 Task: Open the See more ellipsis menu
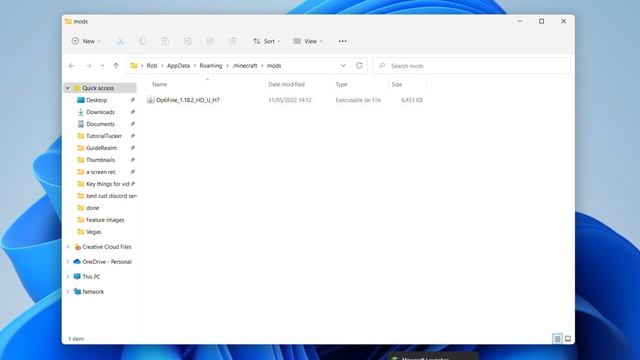coord(342,41)
